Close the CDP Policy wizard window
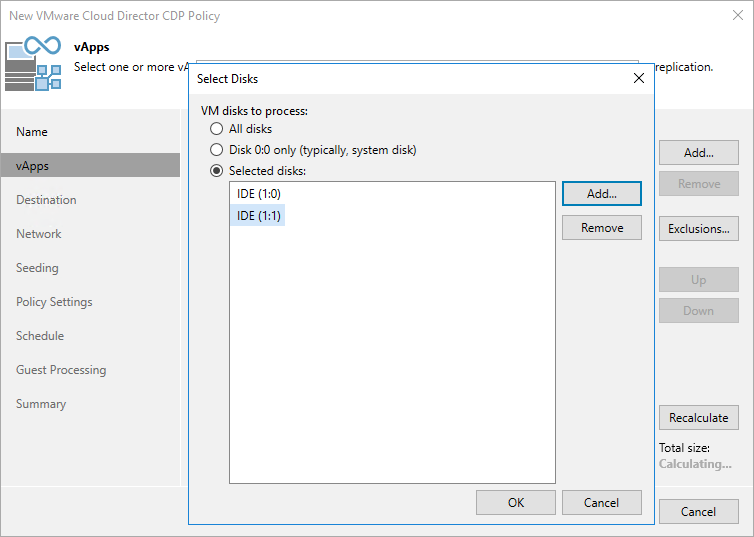Image resolution: width=754 pixels, height=537 pixels. click(x=738, y=15)
